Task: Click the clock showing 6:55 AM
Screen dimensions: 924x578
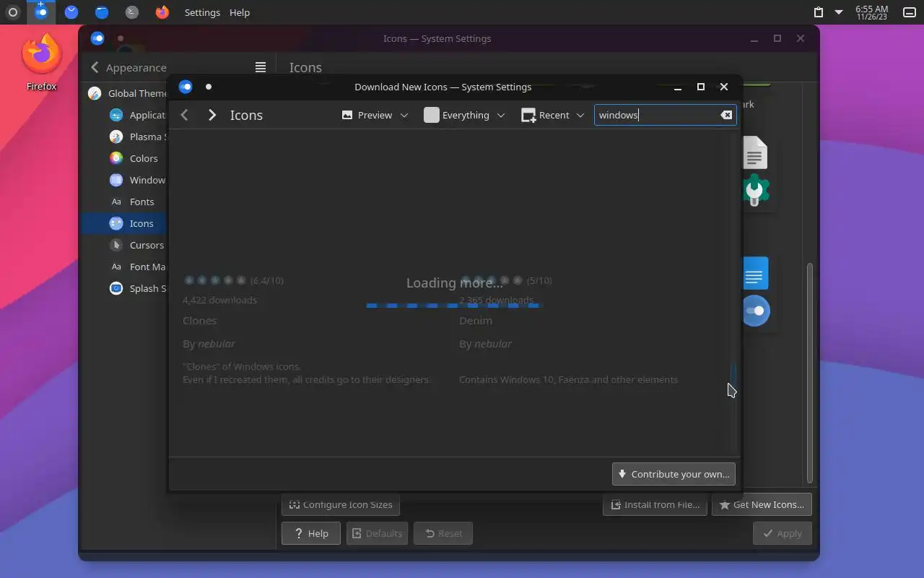Action: pos(871,12)
